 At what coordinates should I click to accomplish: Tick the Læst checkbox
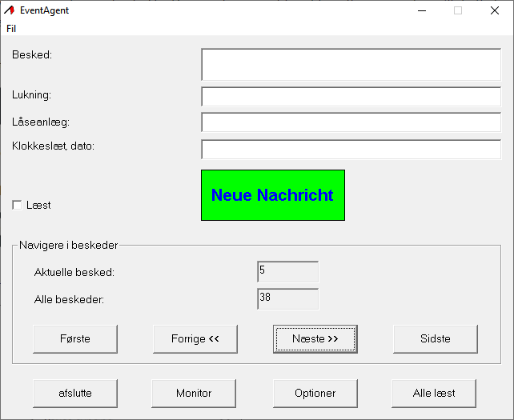pyautogui.click(x=17, y=206)
